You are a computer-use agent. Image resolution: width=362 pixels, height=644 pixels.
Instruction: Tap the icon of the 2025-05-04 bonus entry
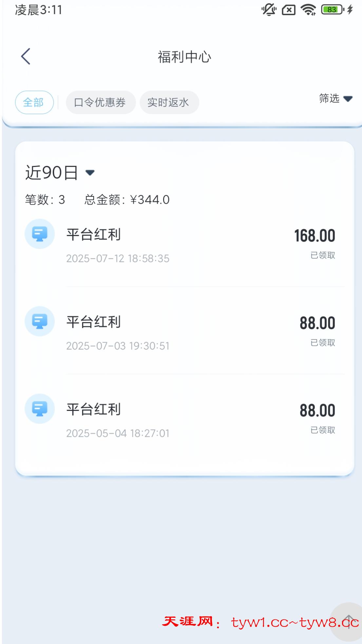[x=40, y=409]
